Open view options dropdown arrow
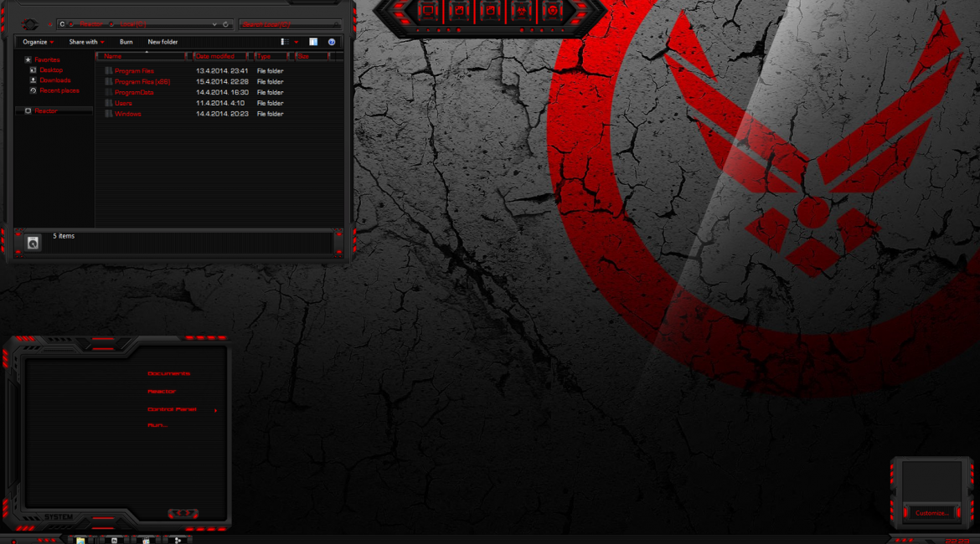980x544 pixels. 297,42
